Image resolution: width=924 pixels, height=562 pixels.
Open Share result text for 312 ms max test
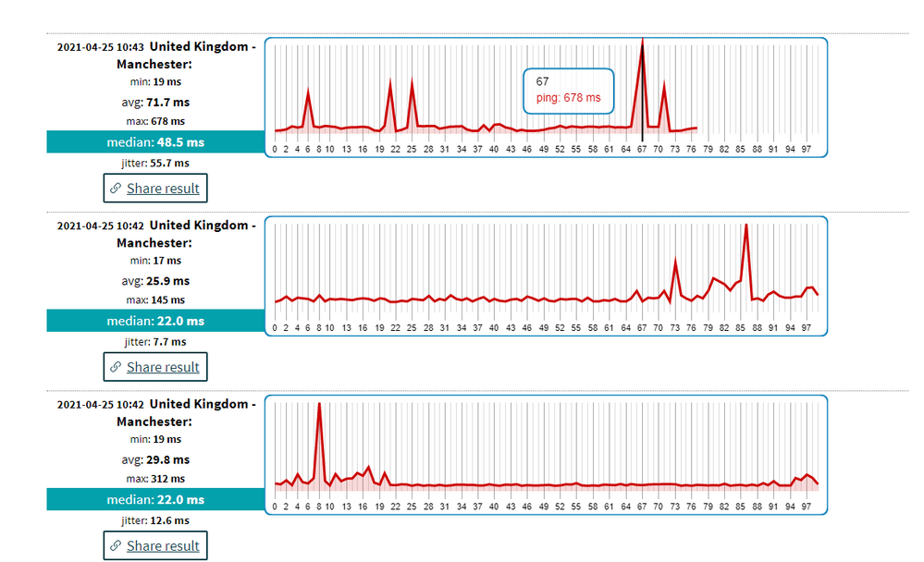coord(163,545)
